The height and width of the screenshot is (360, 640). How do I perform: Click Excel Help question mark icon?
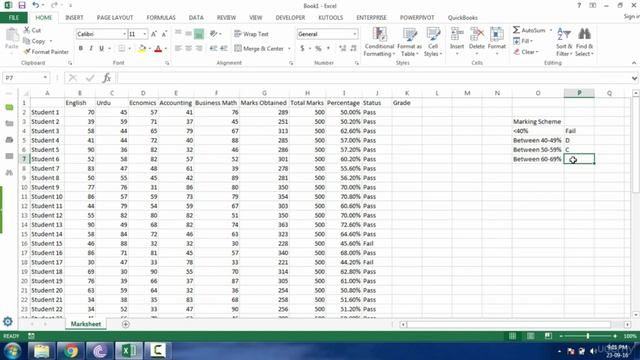click(579, 5)
